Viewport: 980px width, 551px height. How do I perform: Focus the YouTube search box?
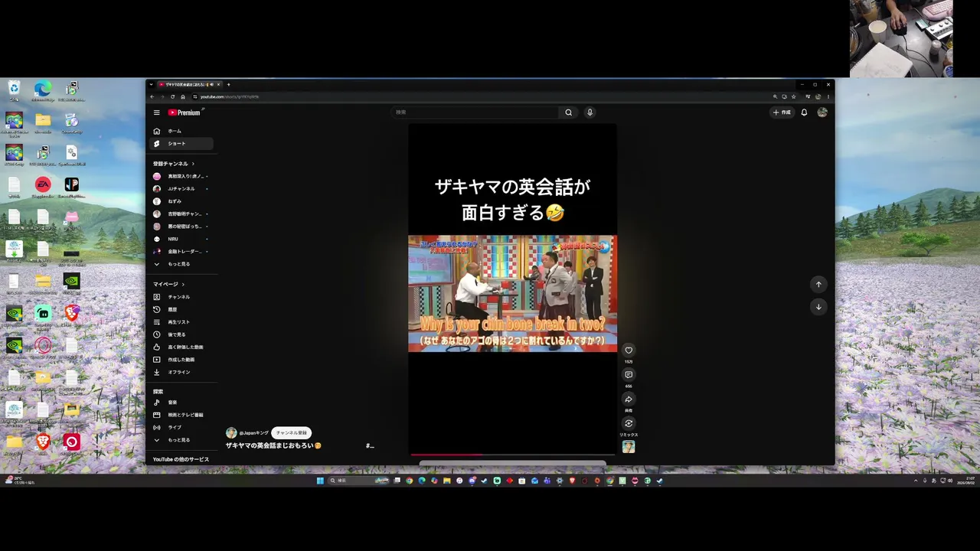(475, 112)
